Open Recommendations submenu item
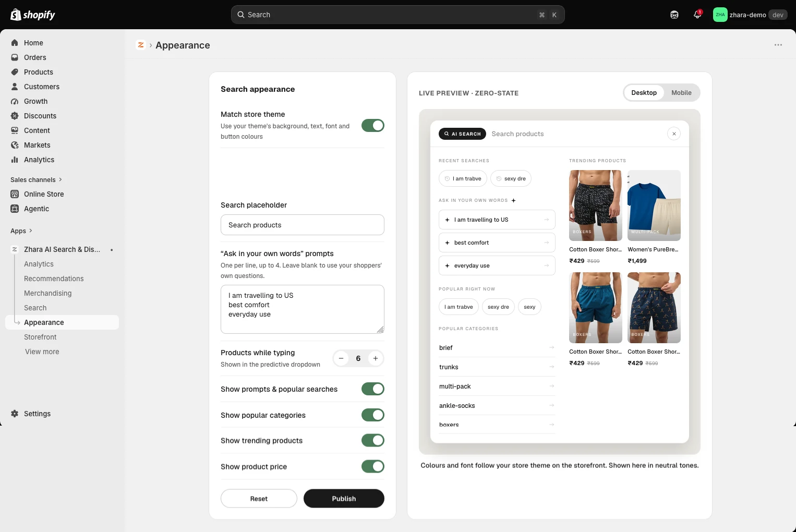This screenshot has width=796, height=532. pos(54,279)
